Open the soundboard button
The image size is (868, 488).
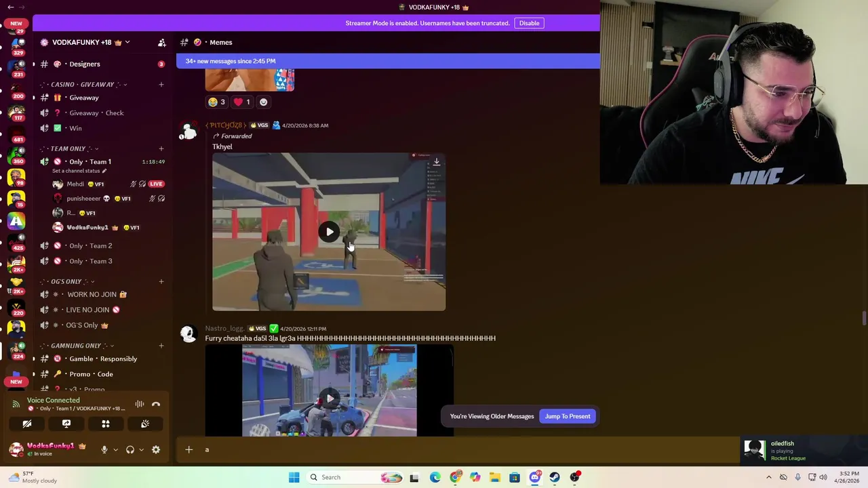click(x=145, y=424)
